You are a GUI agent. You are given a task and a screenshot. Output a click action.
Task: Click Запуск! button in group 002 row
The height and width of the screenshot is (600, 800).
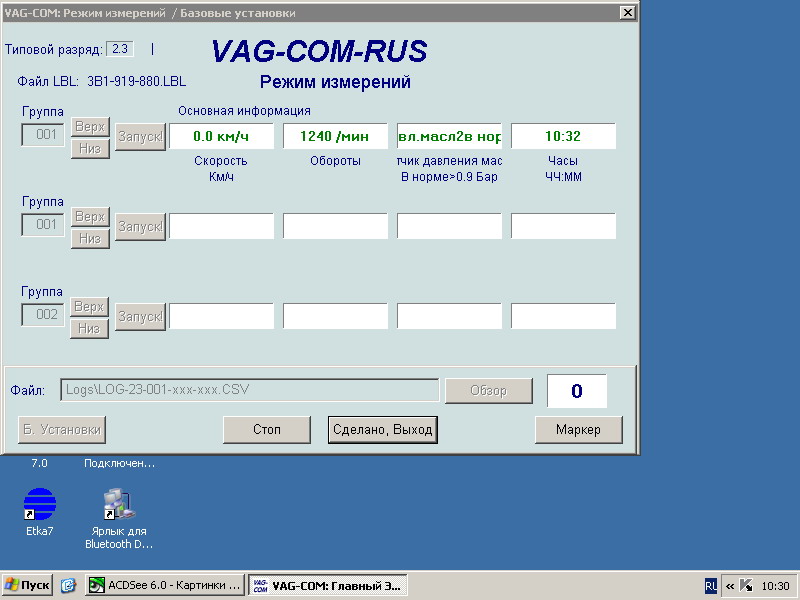click(140, 316)
